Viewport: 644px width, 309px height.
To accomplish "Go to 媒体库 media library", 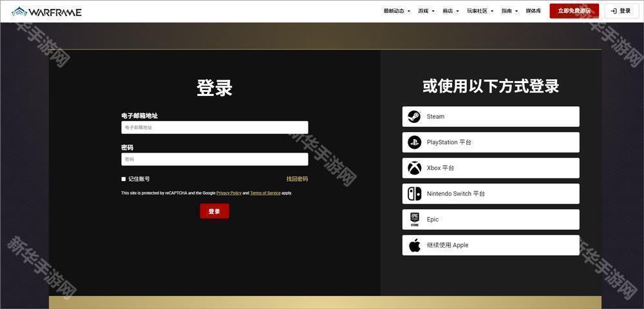I will [533, 11].
